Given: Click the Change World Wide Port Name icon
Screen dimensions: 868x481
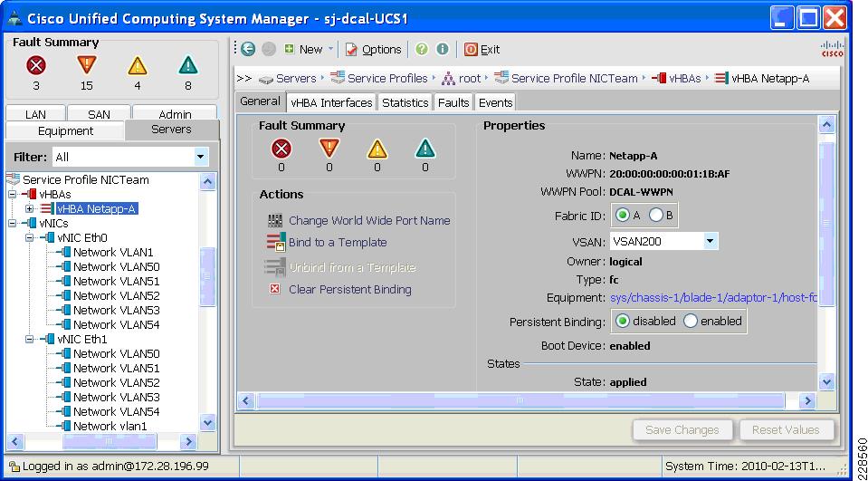Looking at the screenshot, I should [275, 220].
